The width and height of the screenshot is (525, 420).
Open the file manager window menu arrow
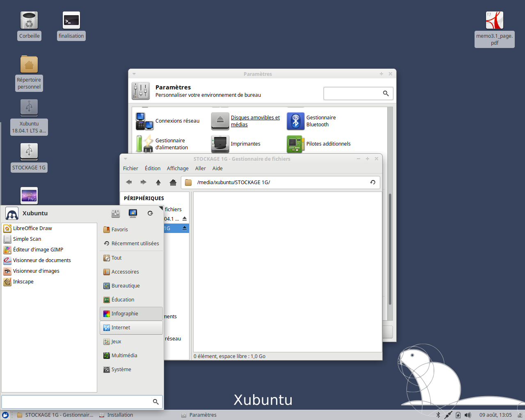126,159
